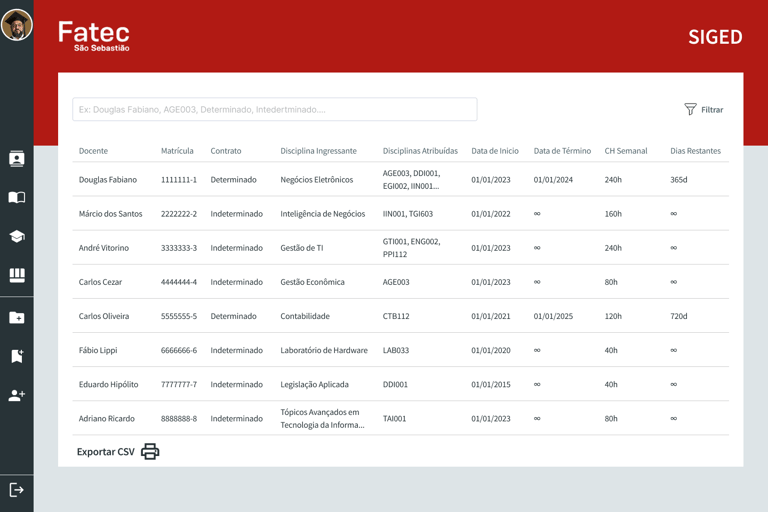Click the AGE003, DDI001 assigned disciplines cell

coord(411,180)
